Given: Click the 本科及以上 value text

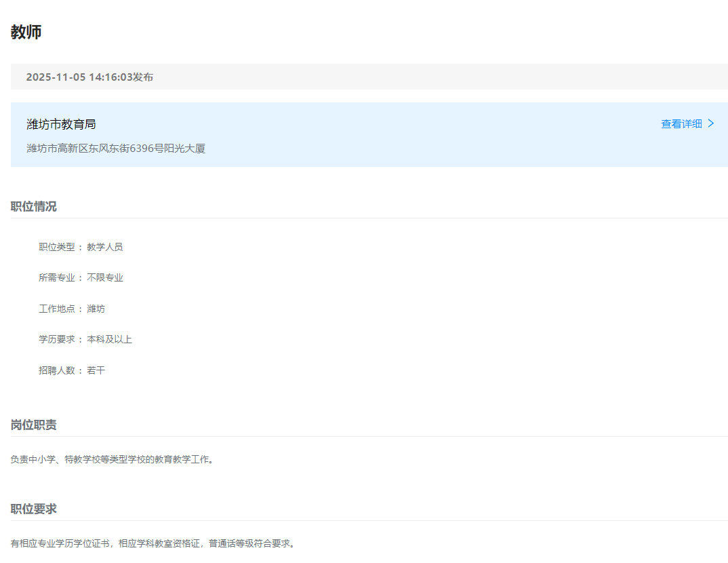Looking at the screenshot, I should 109,339.
